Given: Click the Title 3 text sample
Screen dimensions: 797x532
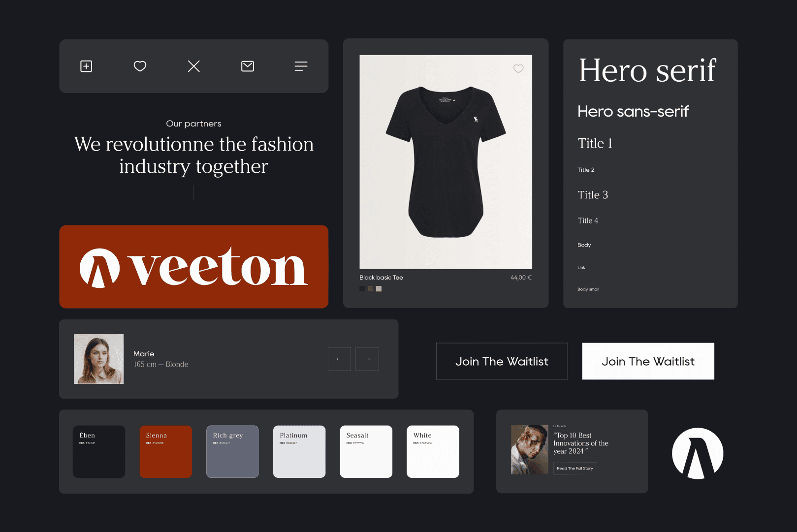Looking at the screenshot, I should tap(593, 195).
